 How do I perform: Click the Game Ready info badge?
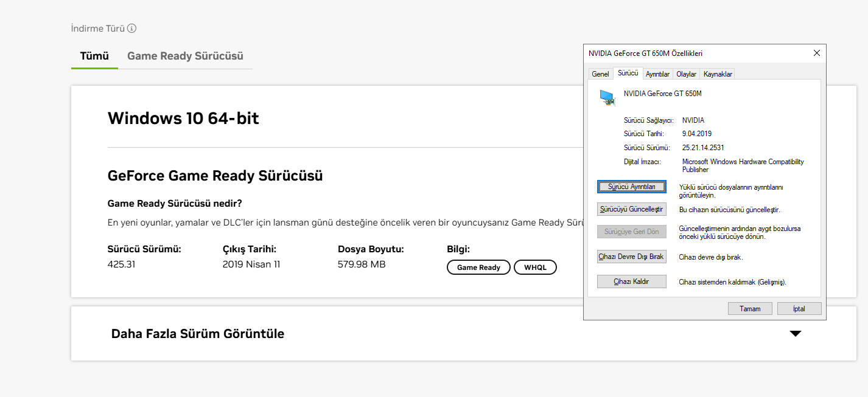coord(478,268)
